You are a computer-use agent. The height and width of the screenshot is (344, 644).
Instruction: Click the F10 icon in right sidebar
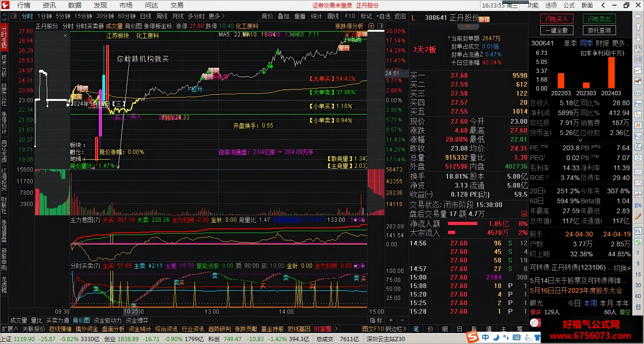click(x=638, y=103)
